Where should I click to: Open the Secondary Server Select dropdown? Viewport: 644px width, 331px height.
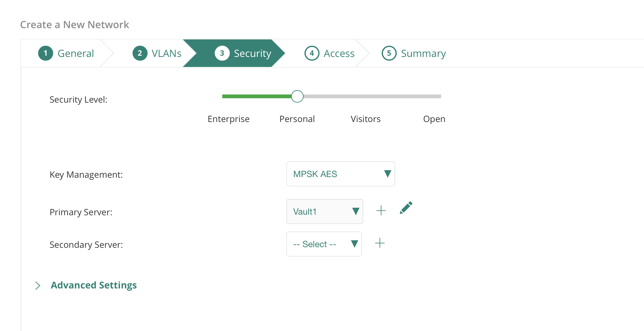click(x=324, y=244)
